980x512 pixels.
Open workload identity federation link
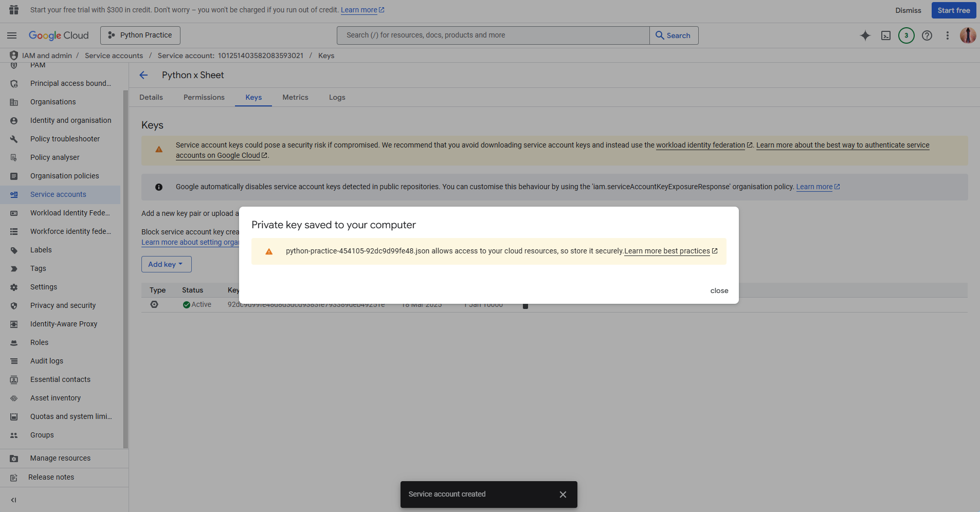pyautogui.click(x=704, y=145)
